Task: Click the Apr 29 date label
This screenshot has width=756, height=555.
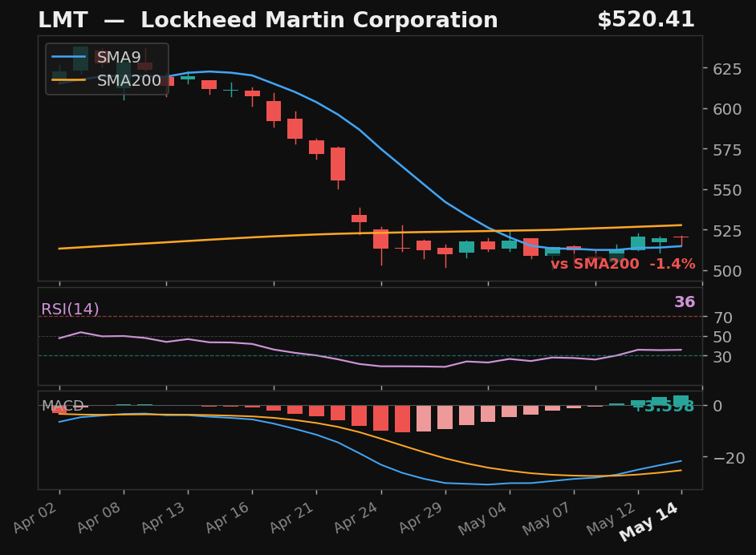Action: (421, 517)
